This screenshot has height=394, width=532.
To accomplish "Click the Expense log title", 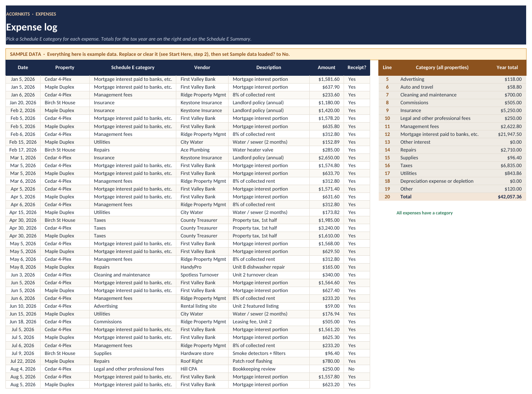I will pos(32,27).
